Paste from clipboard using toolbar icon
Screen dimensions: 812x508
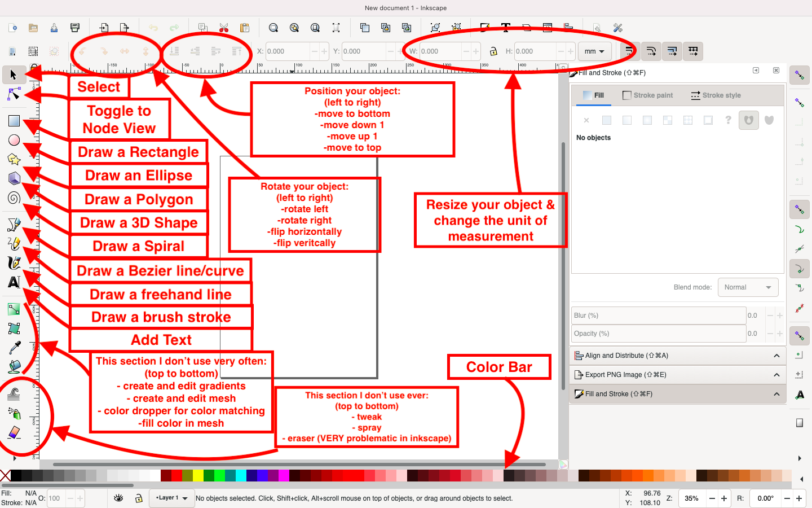[x=245, y=28]
